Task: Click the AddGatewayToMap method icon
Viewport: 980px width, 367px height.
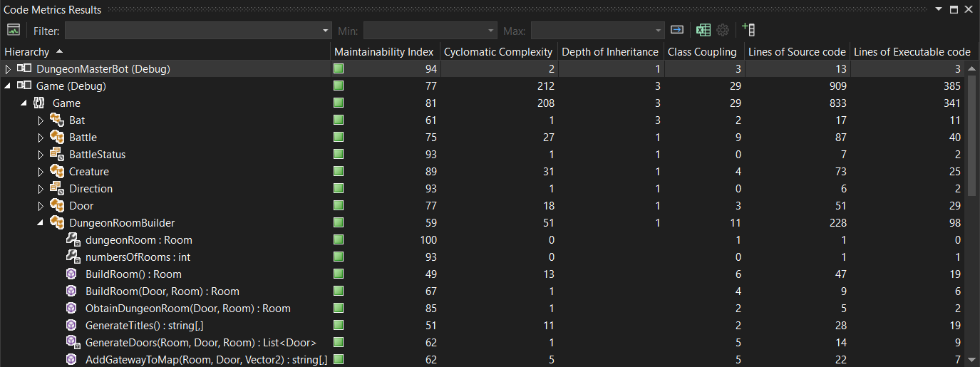Action: click(71, 360)
